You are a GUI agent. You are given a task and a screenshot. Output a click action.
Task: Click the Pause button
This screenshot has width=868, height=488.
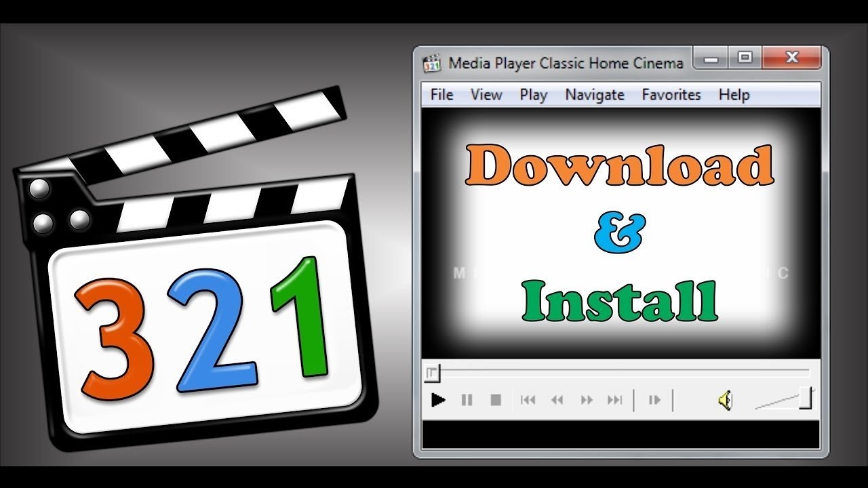(467, 400)
